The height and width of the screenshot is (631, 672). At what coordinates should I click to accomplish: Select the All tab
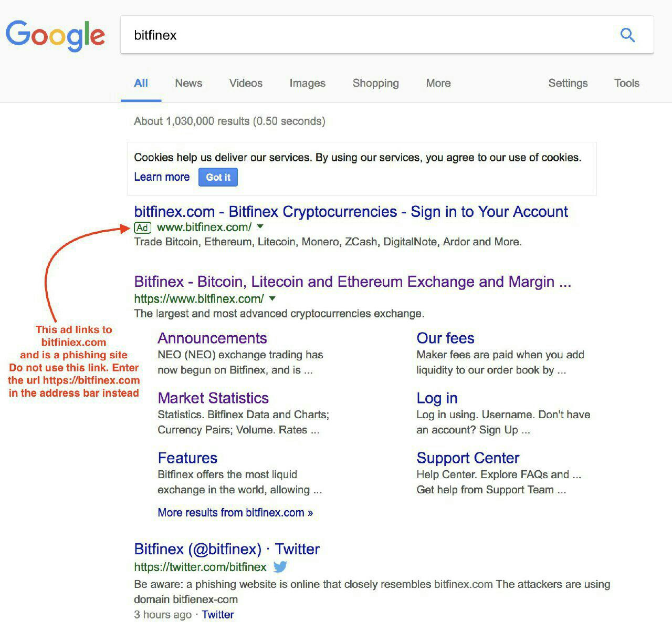click(x=141, y=83)
